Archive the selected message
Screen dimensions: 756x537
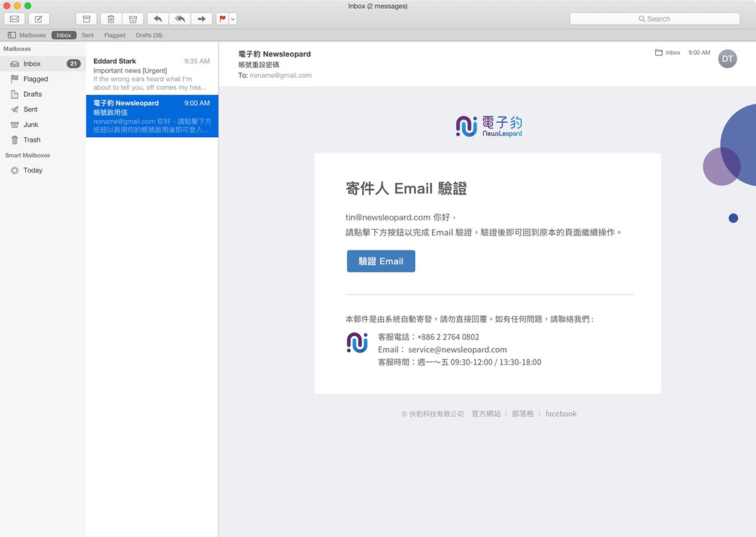click(86, 19)
